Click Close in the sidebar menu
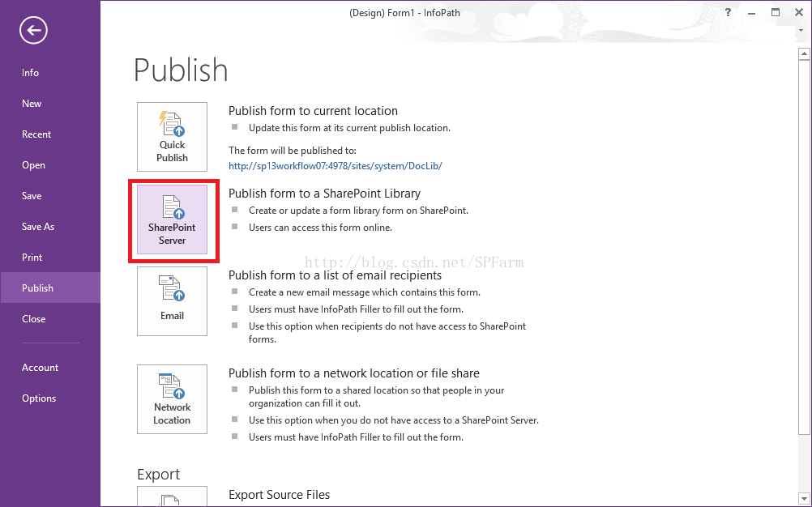Screen dimensions: 812x507 pyautogui.click(x=34, y=319)
